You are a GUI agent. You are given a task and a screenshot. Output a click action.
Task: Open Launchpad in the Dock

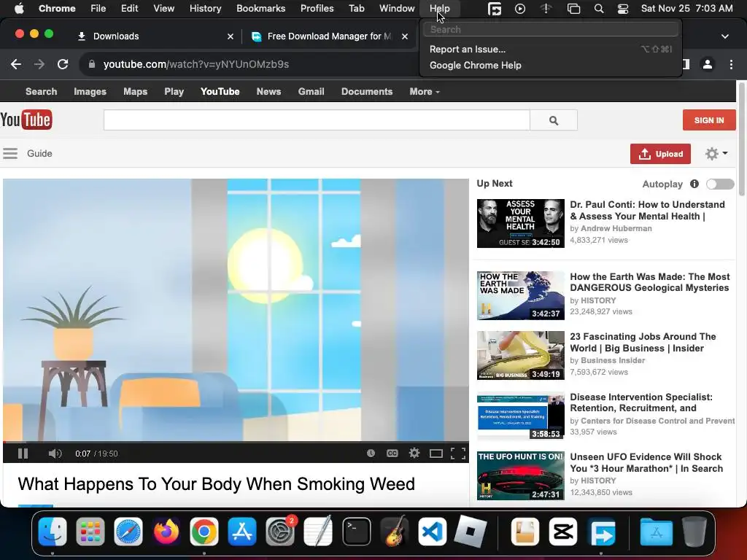[90, 532]
